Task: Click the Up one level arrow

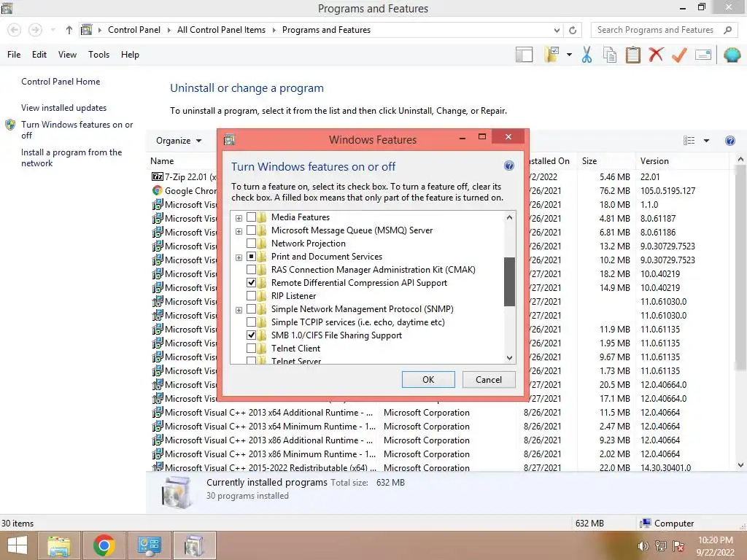Action: click(x=69, y=30)
